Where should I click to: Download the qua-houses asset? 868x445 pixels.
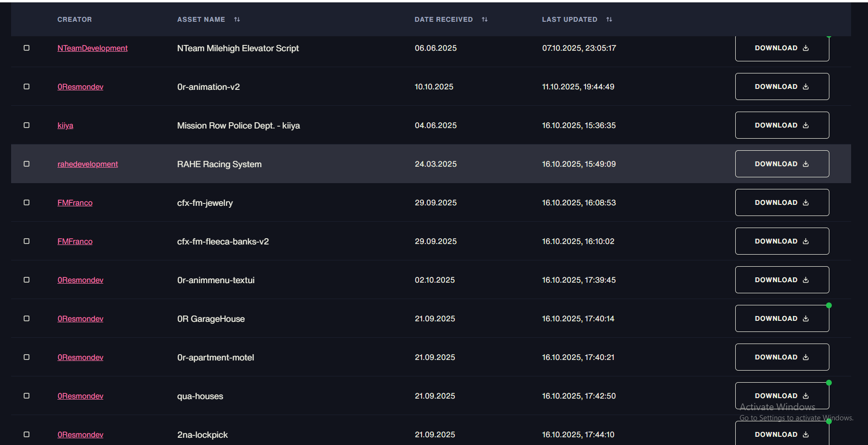782,396
